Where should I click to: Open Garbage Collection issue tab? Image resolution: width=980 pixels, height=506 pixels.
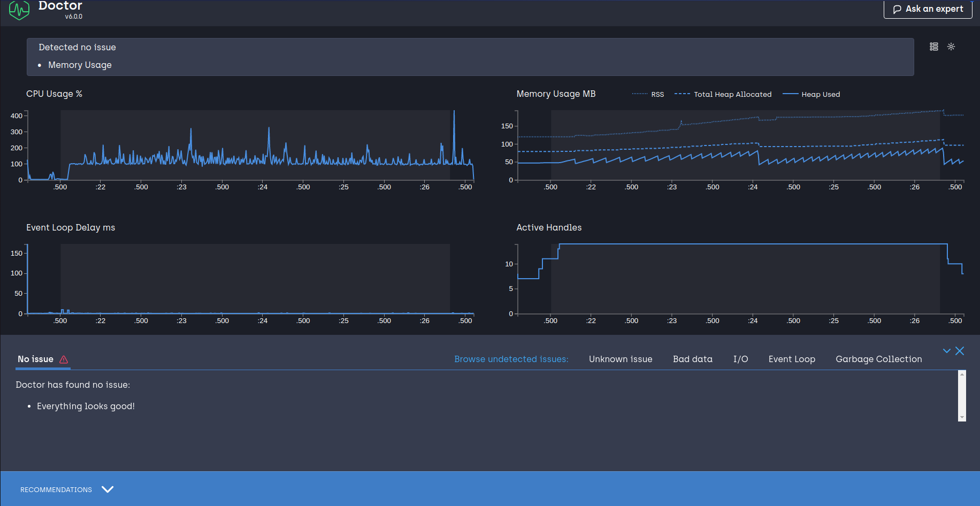point(879,359)
